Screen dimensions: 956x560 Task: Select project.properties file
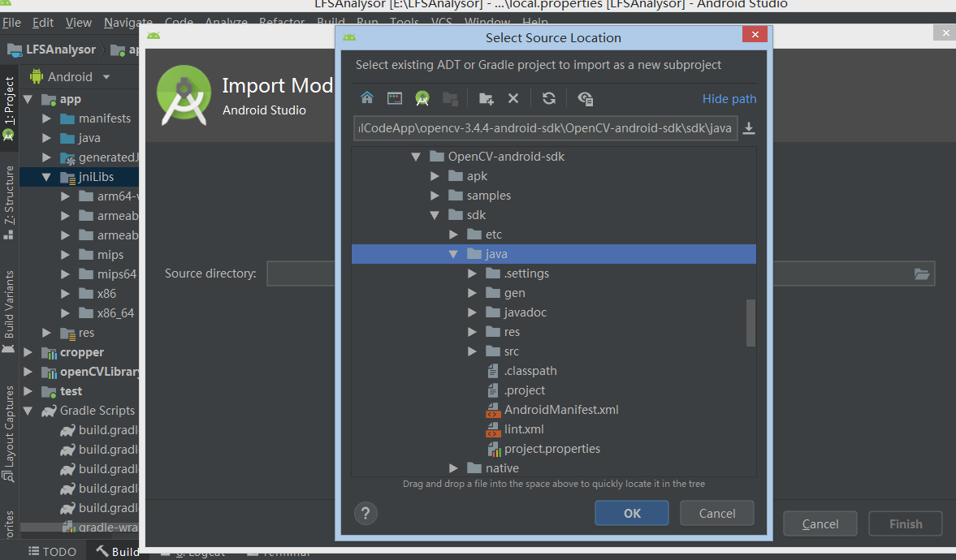552,449
